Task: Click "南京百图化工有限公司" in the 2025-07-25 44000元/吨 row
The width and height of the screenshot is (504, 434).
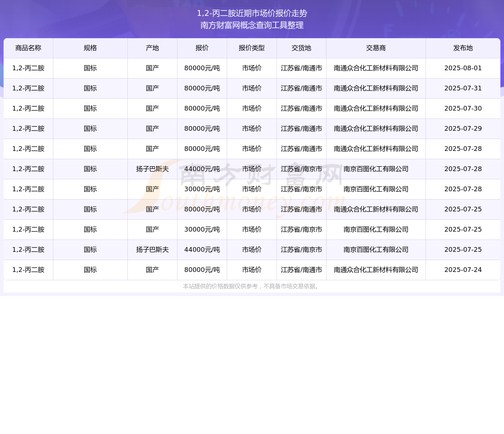Action: click(376, 250)
